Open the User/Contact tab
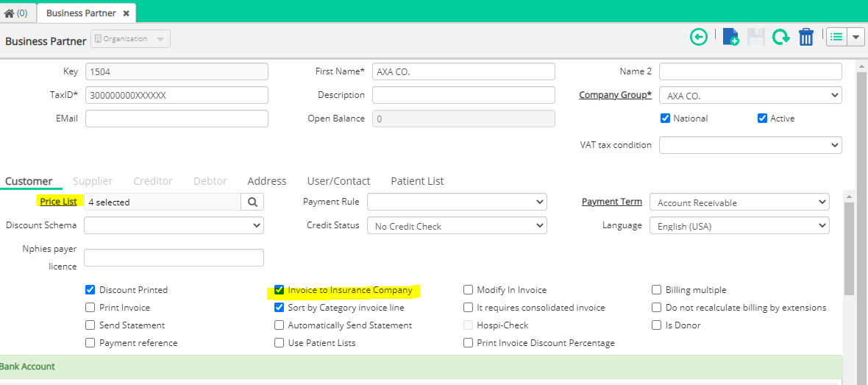This screenshot has height=385, width=868. 339,181
